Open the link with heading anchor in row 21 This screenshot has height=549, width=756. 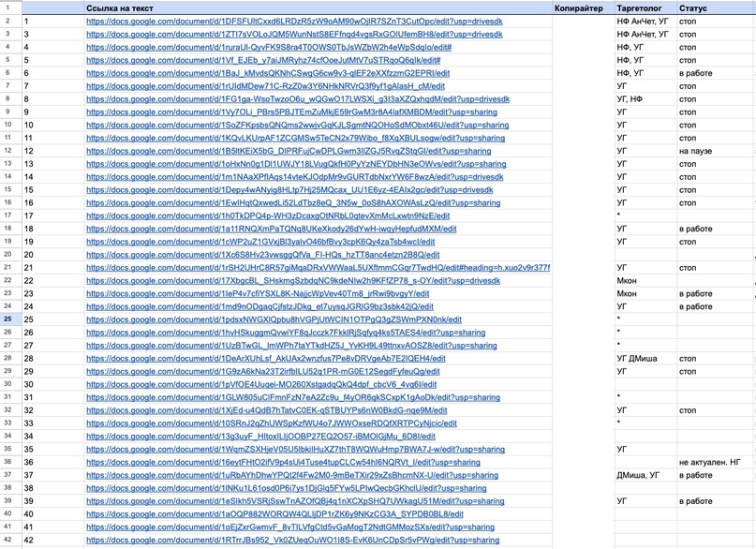(x=318, y=268)
